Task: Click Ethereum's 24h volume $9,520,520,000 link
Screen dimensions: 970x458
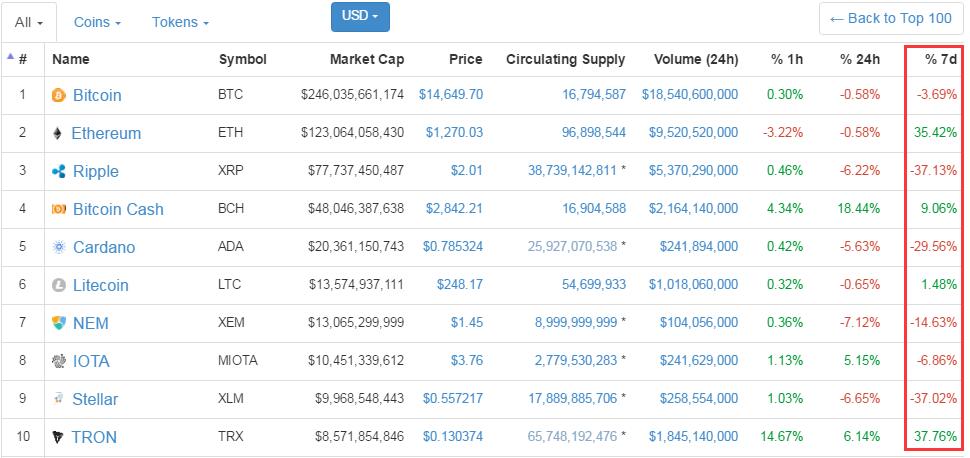Action: coord(693,134)
